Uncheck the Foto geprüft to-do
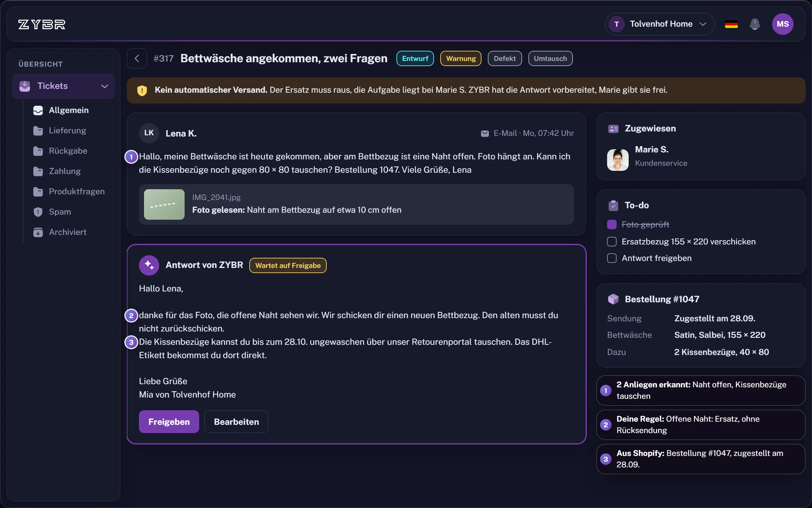The height and width of the screenshot is (508, 812). click(x=612, y=224)
